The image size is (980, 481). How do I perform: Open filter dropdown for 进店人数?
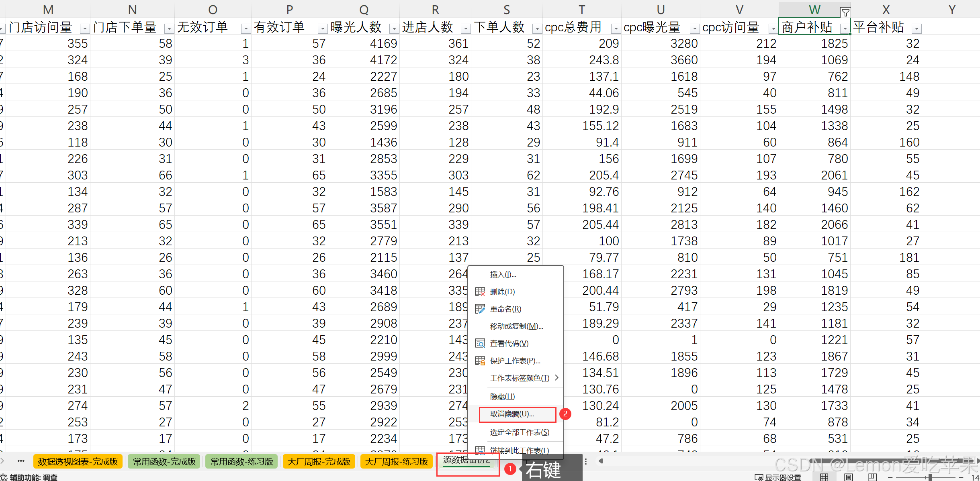(466, 29)
